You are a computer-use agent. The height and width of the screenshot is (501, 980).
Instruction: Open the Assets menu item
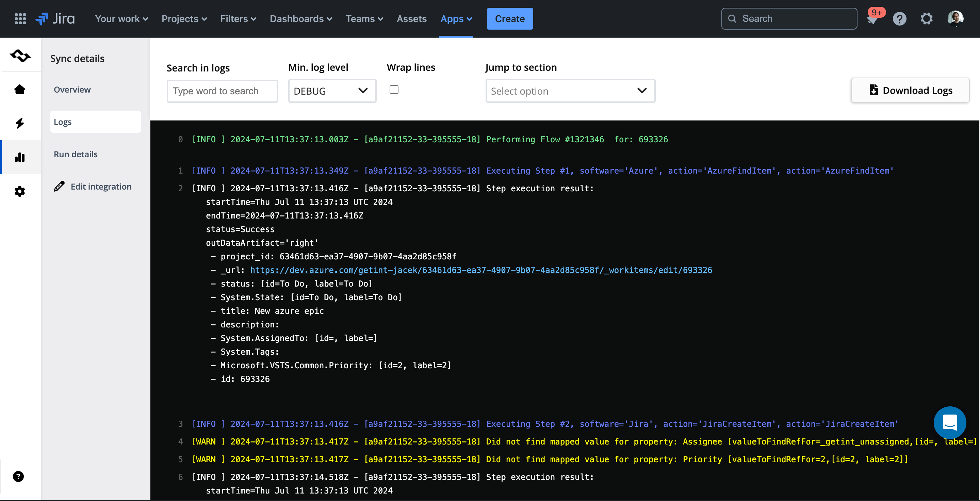411,19
